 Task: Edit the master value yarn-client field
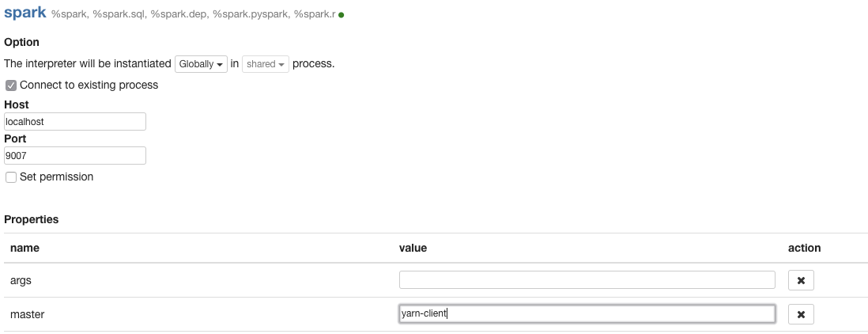click(587, 314)
